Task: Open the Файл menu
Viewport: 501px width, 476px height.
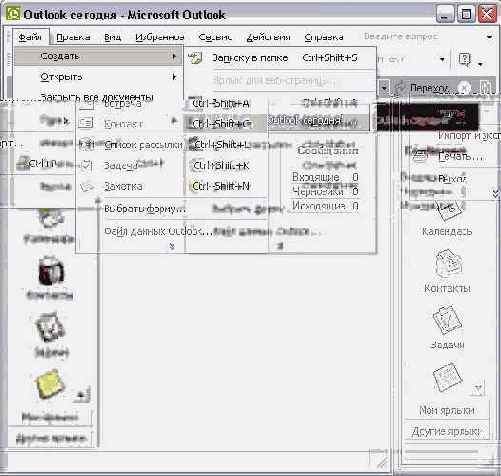Action: (30, 37)
